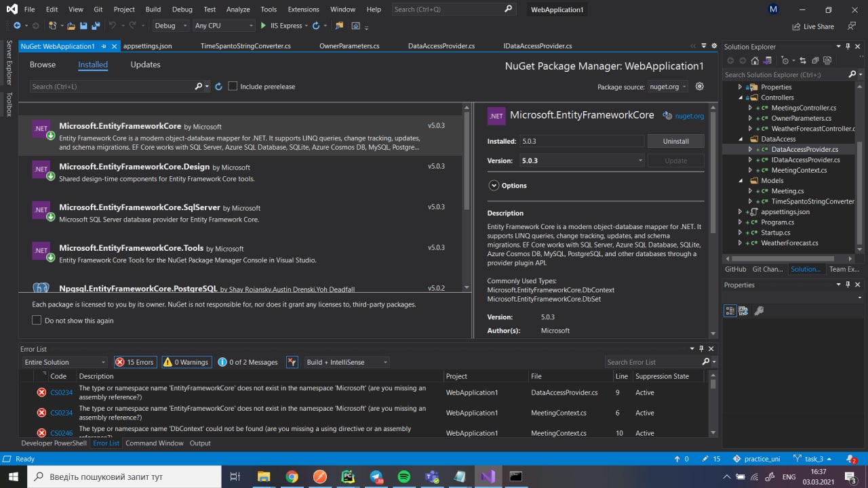Open PyCharm from the taskbar
Screen dimensions: 868x488
(348, 476)
